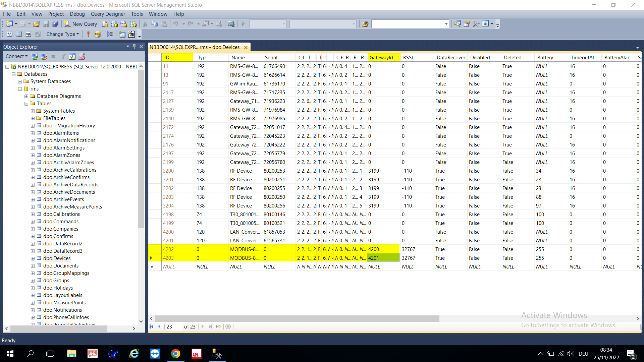Open the File menu
Image resolution: width=644 pixels, height=362 pixels.
[7, 14]
